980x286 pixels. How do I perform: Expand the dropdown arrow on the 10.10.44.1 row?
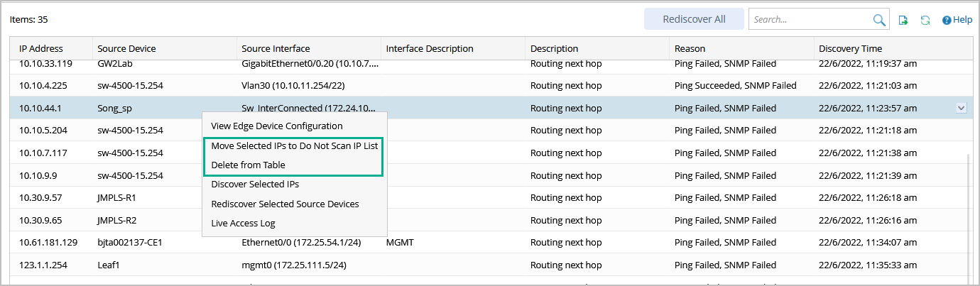pos(961,108)
